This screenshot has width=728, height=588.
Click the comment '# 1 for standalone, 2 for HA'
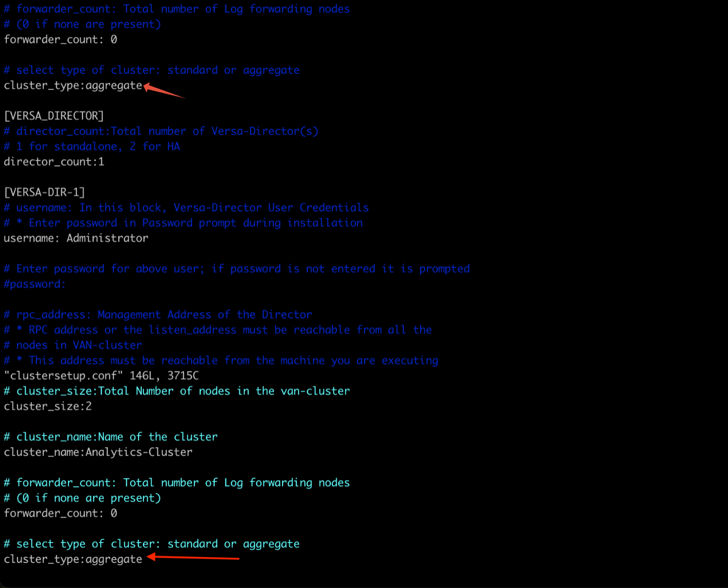(92, 146)
